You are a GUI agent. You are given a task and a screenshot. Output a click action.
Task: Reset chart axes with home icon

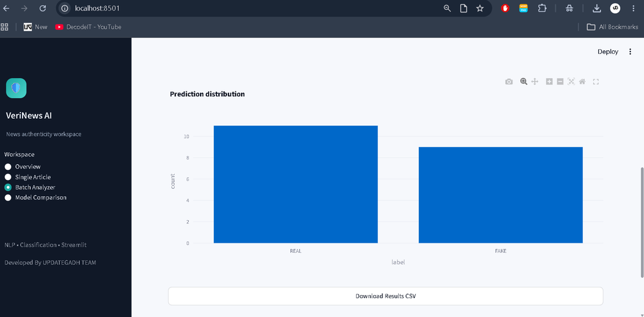click(582, 81)
